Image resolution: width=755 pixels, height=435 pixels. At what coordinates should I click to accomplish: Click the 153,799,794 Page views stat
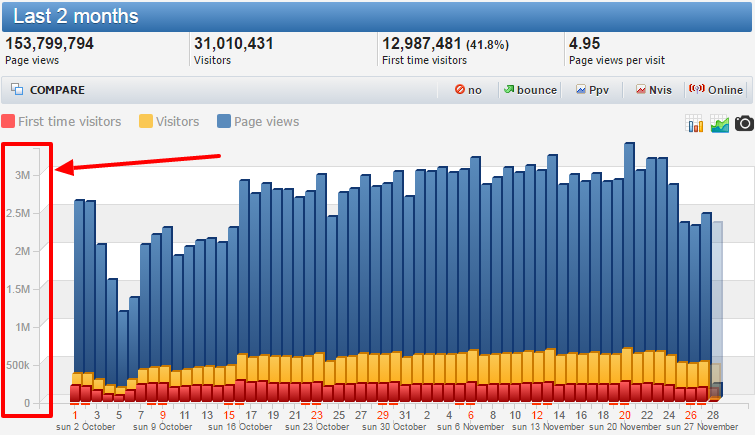pyautogui.click(x=50, y=44)
